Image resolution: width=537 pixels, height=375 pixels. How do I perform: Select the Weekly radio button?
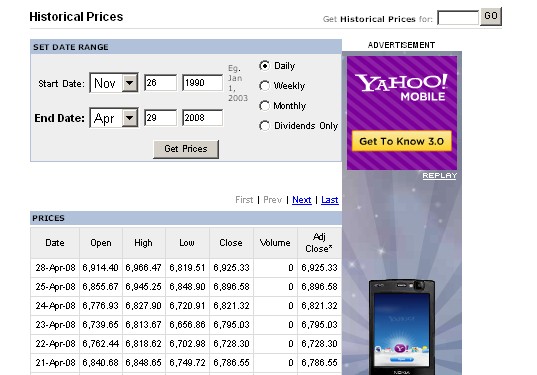pyautogui.click(x=264, y=86)
